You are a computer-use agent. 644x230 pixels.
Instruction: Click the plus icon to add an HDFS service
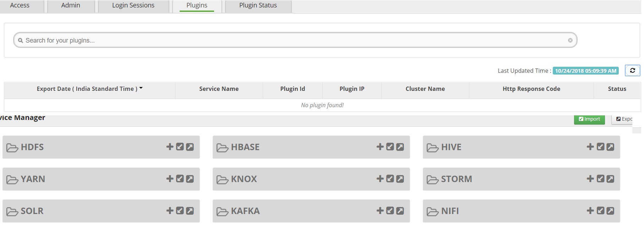tap(170, 147)
